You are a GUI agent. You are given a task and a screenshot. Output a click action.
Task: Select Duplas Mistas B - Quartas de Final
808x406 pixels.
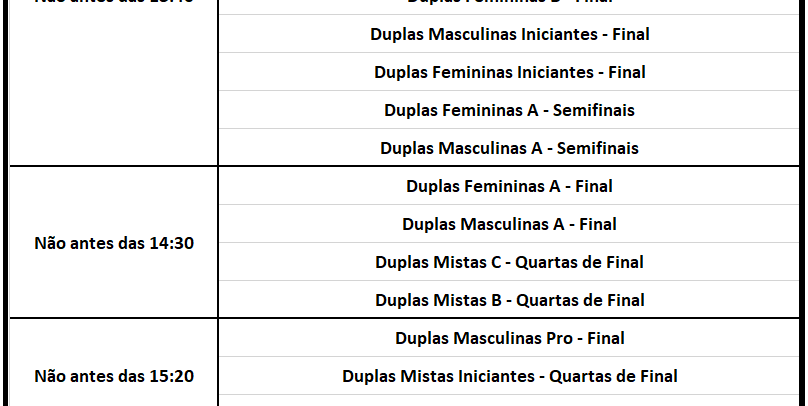tap(509, 300)
